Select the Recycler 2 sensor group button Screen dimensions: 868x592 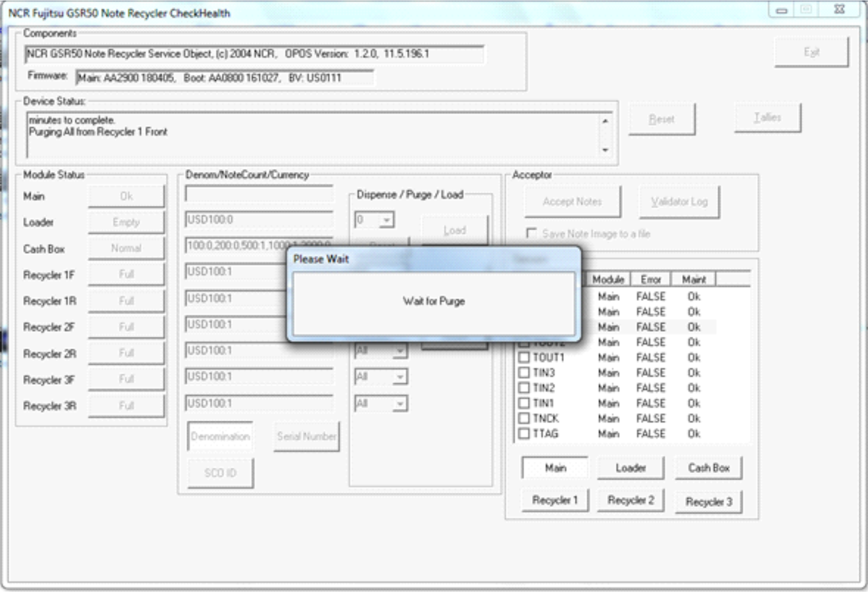630,500
